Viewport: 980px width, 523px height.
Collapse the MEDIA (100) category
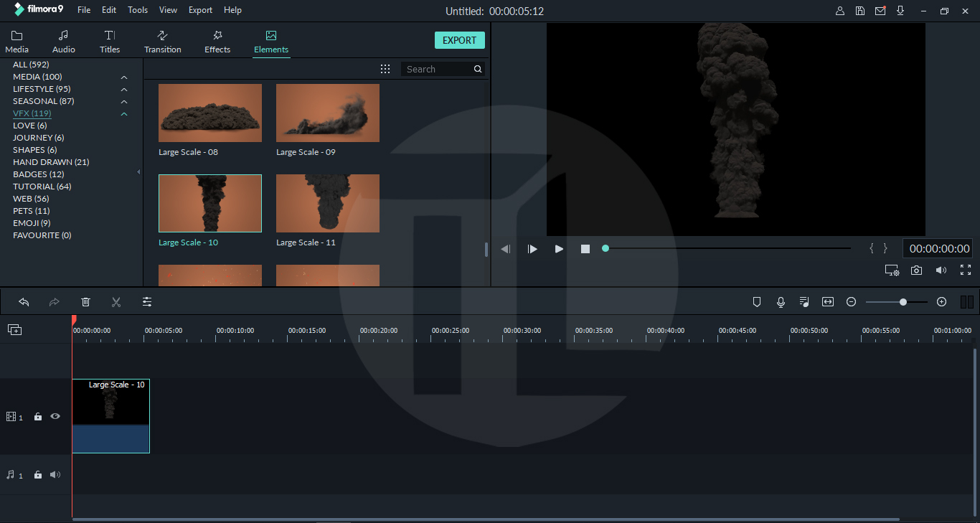click(x=124, y=77)
